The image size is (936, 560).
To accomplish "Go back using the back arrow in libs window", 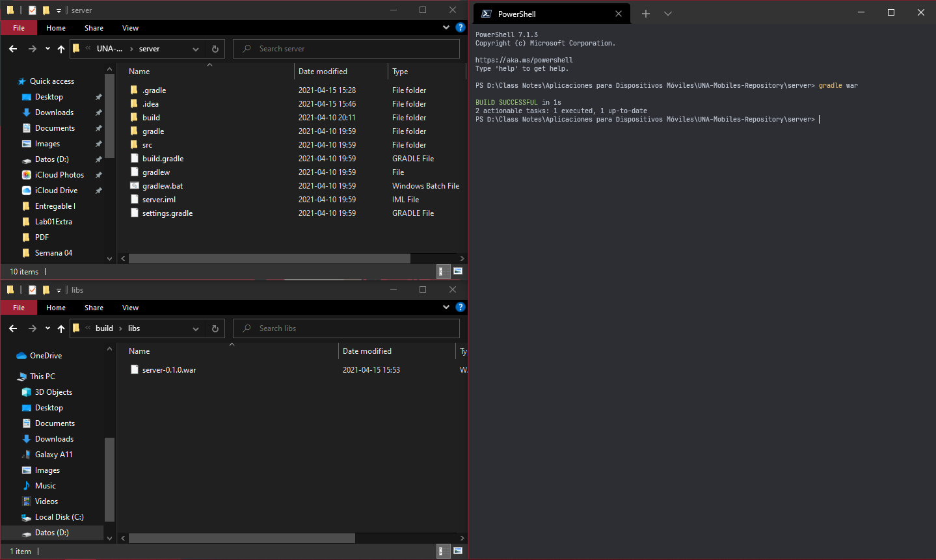I will click(12, 328).
